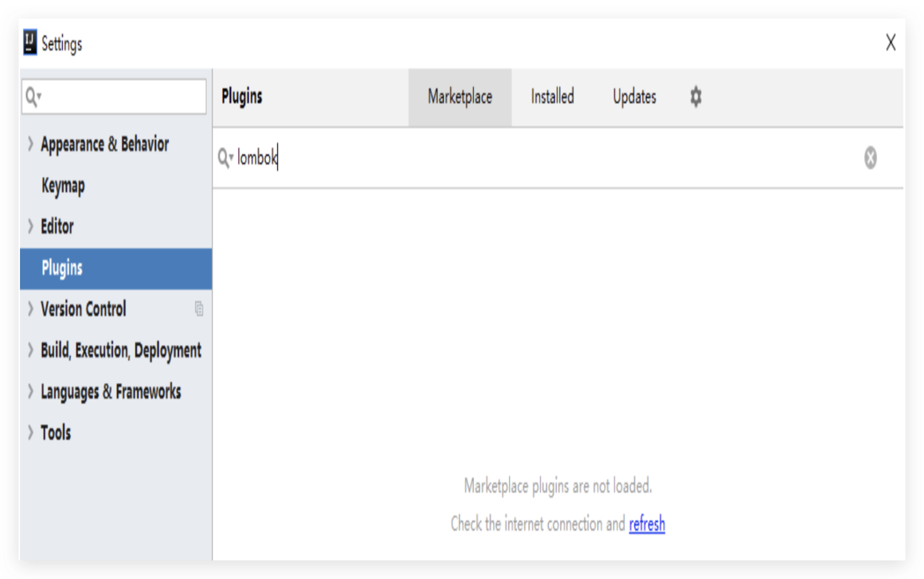The width and height of the screenshot is (924, 579).
Task: Select the Editor label
Action: (57, 227)
